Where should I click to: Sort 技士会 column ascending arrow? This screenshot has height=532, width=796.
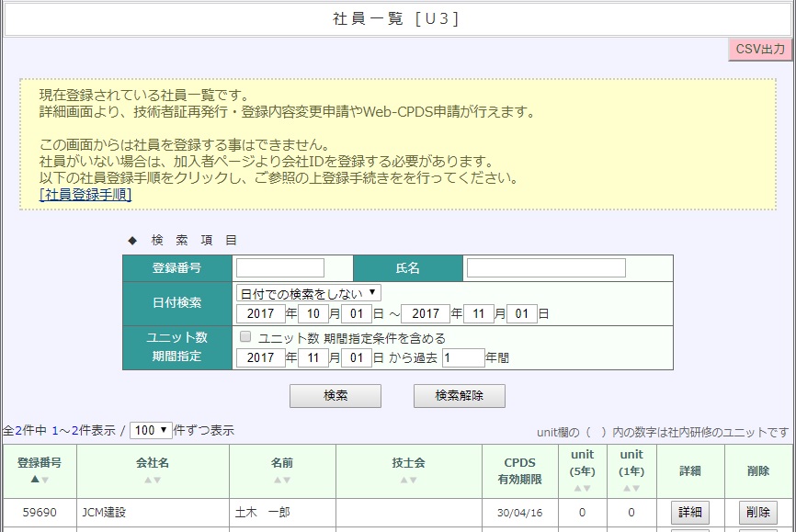pyautogui.click(x=404, y=480)
